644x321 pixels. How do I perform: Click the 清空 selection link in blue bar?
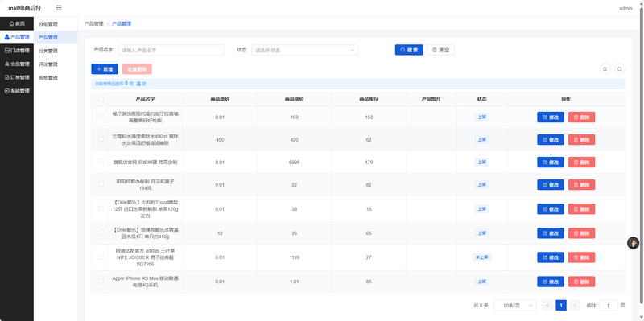coord(142,84)
